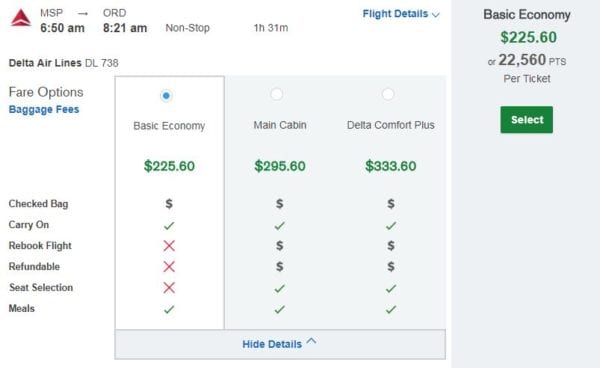Click the Meals checkmark under Delta Comfort Plus

391,309
